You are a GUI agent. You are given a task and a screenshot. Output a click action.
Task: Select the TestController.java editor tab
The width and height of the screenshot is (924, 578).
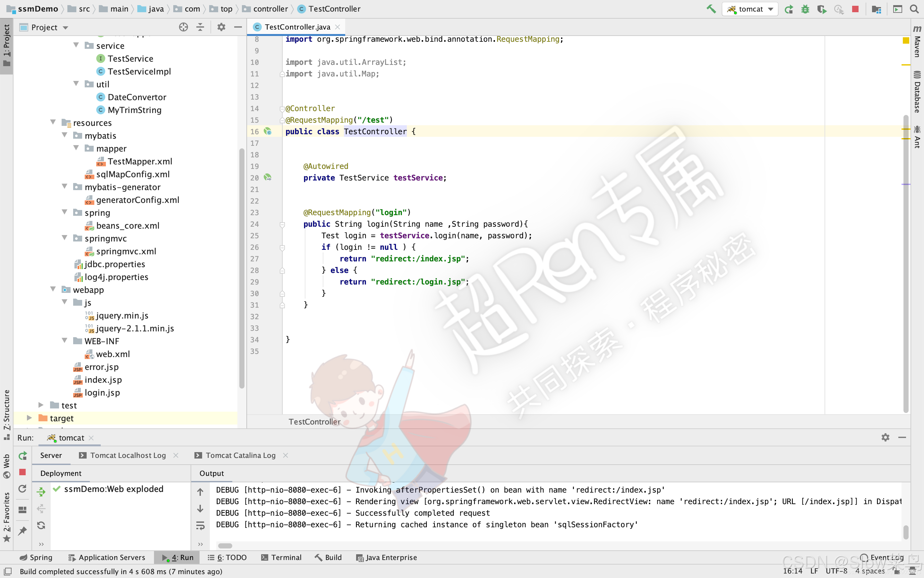[x=297, y=27]
